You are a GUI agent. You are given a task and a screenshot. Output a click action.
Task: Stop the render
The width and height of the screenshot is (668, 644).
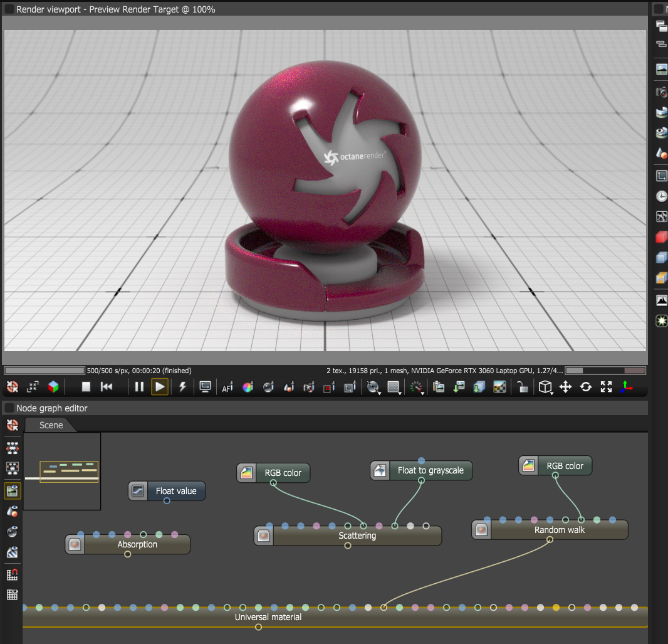coord(86,387)
